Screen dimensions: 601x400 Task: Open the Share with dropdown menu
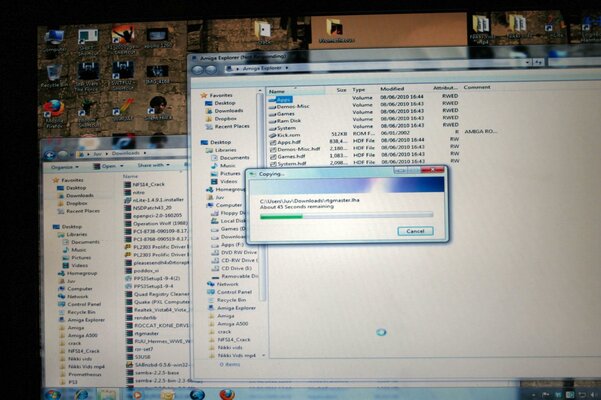153,165
